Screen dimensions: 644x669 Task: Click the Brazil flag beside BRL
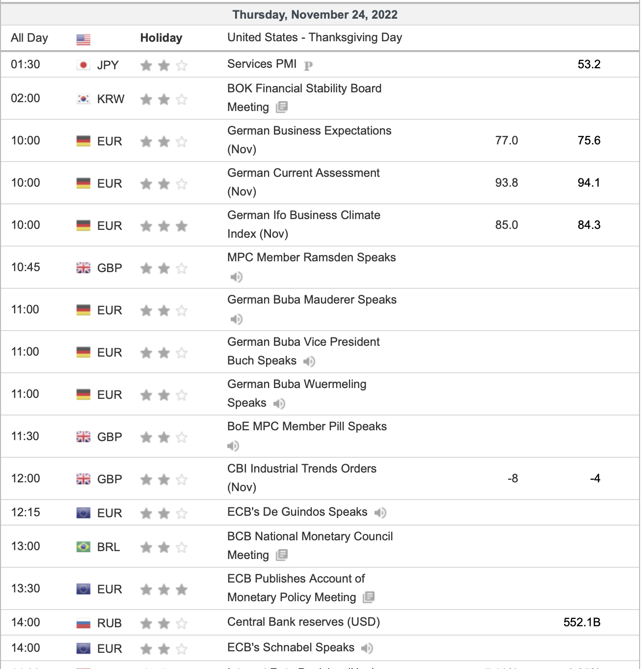point(83,547)
